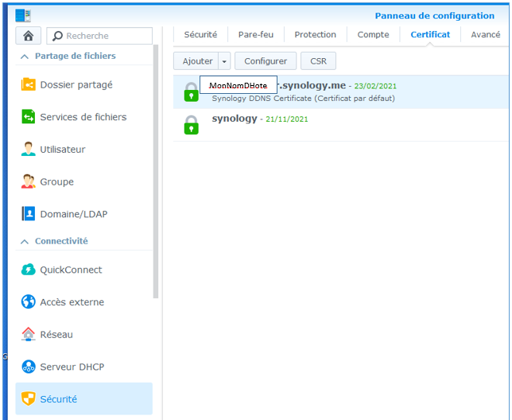
Task: Open Domaine/LDAP icon in sidebar
Action: (28, 214)
